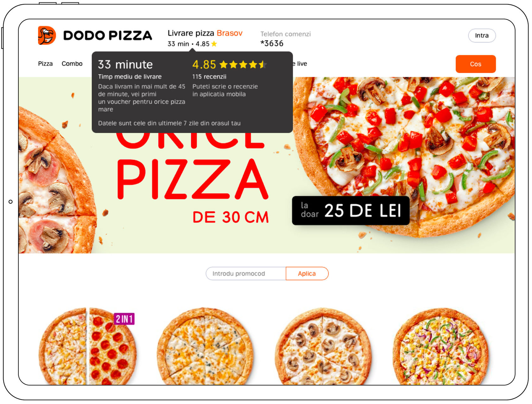
Task: Click the yellow star next to 4.85 rating
Action: 214,44
